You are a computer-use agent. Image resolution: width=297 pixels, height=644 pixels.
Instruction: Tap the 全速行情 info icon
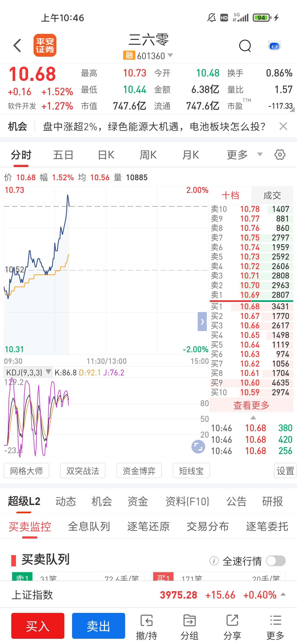[214, 561]
